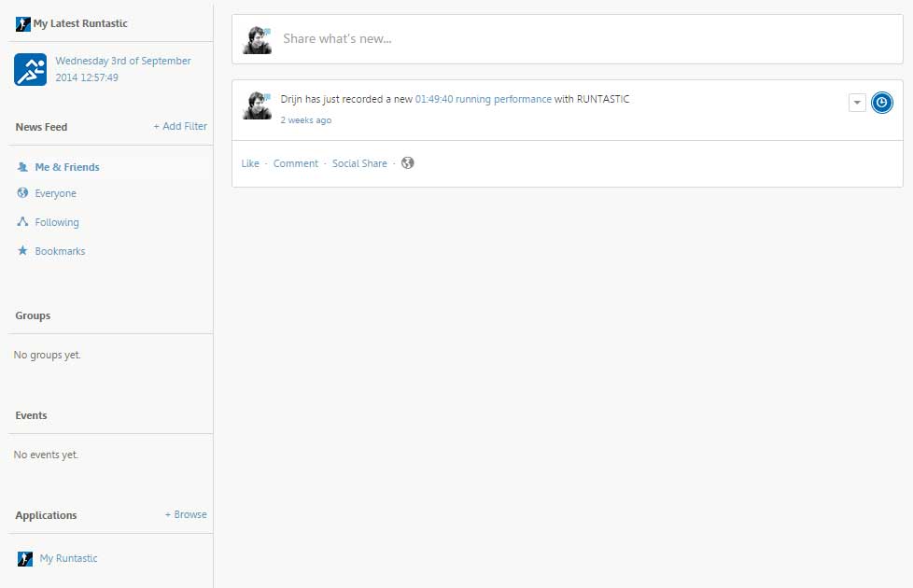Screen dimensions: 913x588
Task: Select the Me & Friends feed filter
Action: coord(66,167)
